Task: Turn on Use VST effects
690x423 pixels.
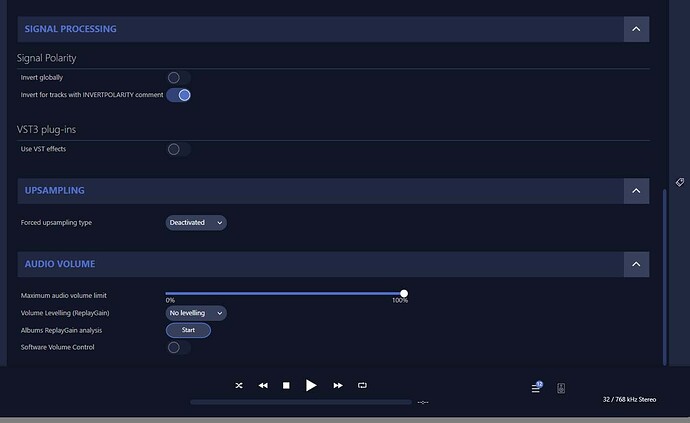Action: 177,149
